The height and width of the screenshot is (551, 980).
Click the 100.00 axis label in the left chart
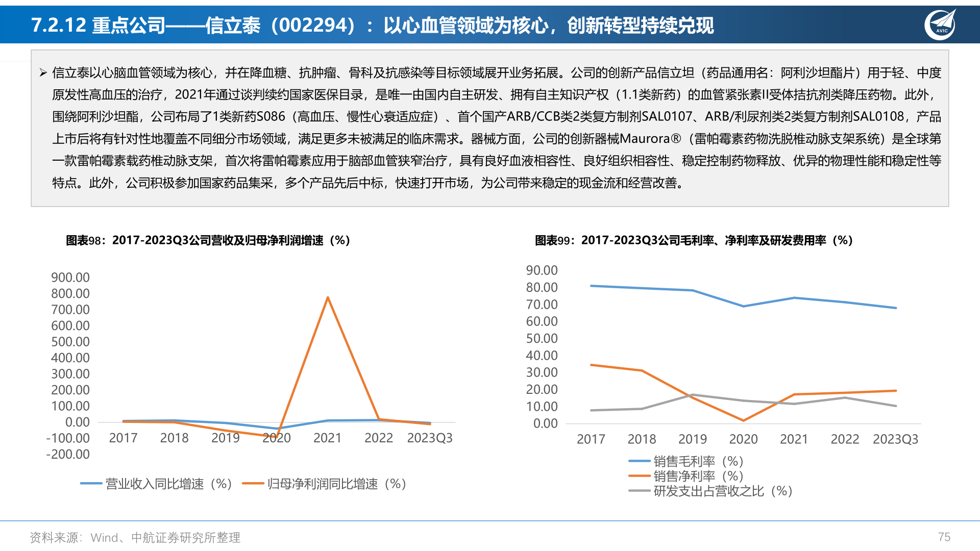70,406
